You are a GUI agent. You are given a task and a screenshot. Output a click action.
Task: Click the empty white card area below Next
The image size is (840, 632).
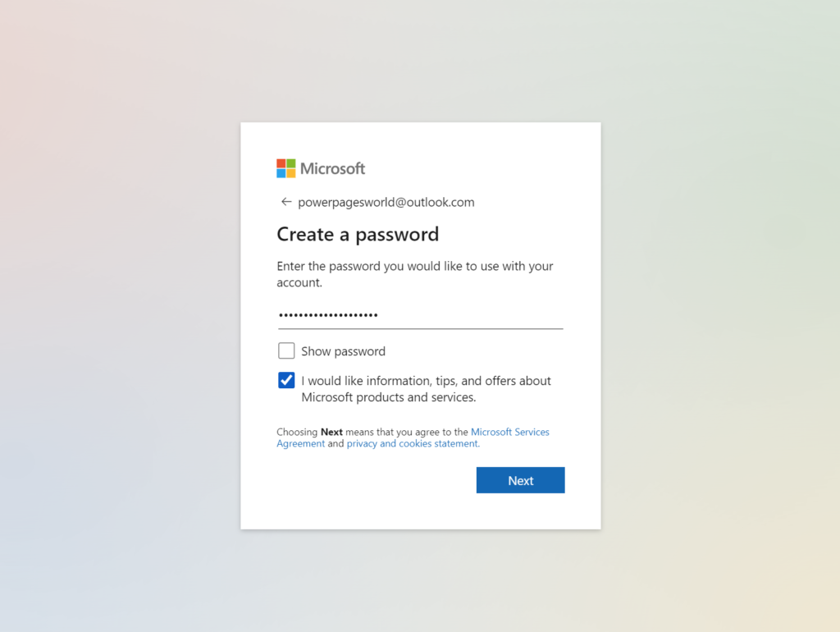point(421,511)
